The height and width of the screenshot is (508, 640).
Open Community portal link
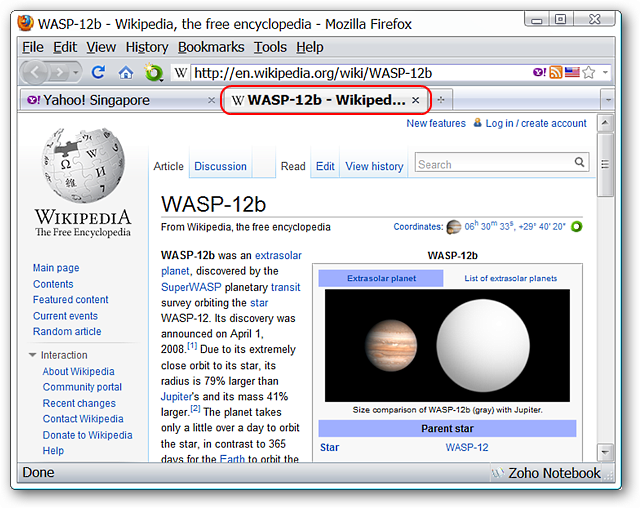coord(82,387)
